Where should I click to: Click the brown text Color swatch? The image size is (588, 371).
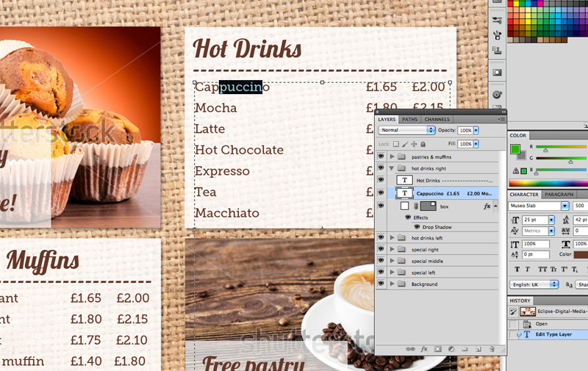581,255
